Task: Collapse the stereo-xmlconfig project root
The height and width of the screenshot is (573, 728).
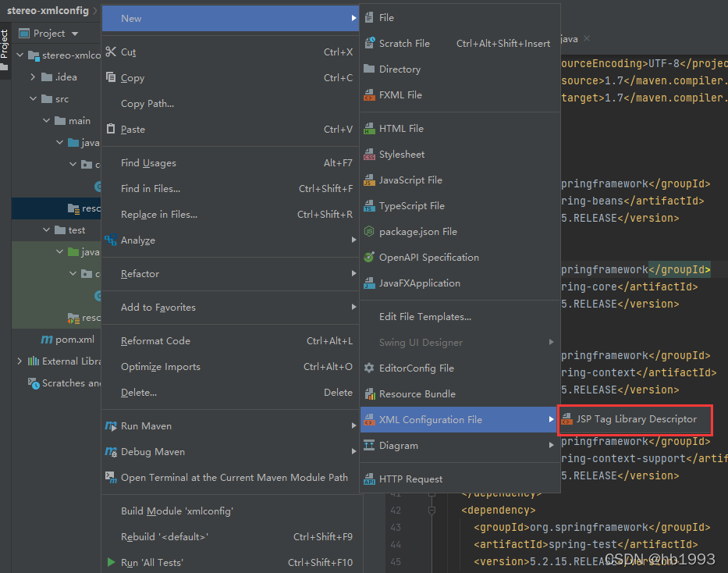Action: pyautogui.click(x=20, y=55)
